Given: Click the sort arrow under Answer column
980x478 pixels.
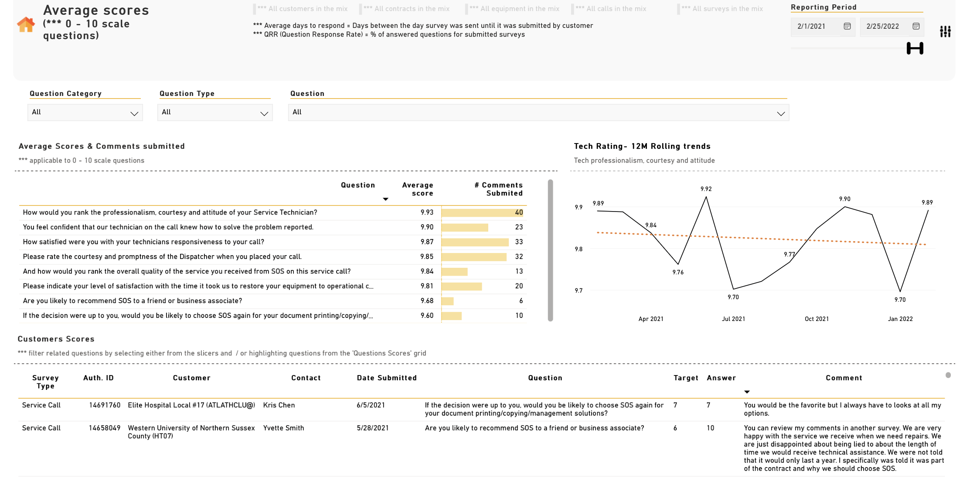Looking at the screenshot, I should (x=747, y=392).
